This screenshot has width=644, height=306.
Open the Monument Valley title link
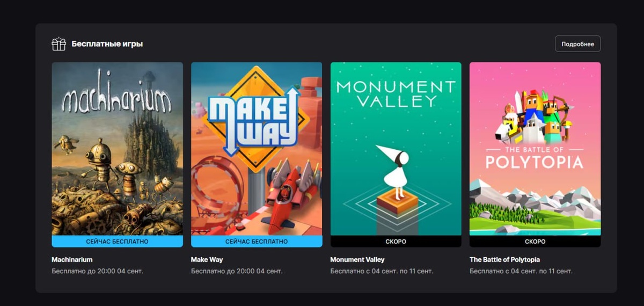pyautogui.click(x=357, y=260)
